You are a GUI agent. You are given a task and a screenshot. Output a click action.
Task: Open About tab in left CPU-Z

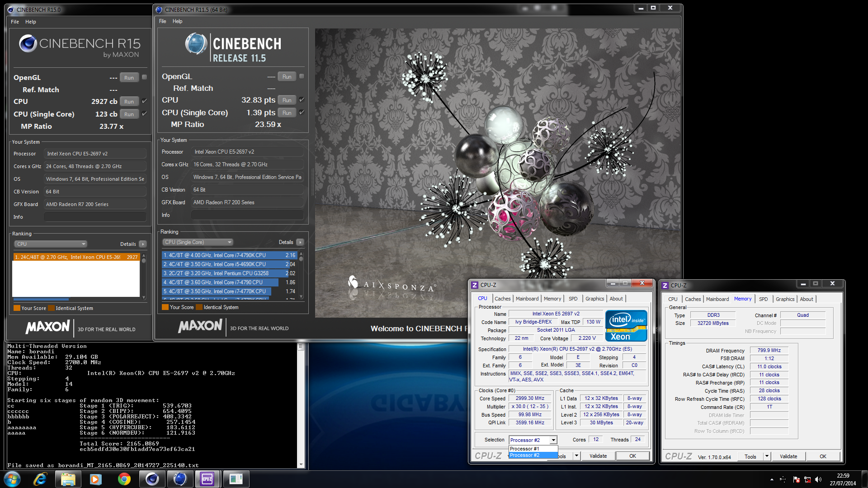point(616,299)
